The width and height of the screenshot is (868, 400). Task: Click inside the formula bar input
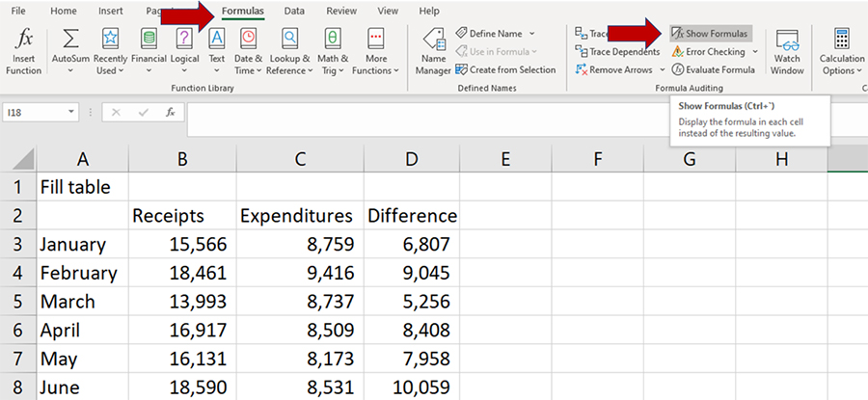(x=527, y=119)
